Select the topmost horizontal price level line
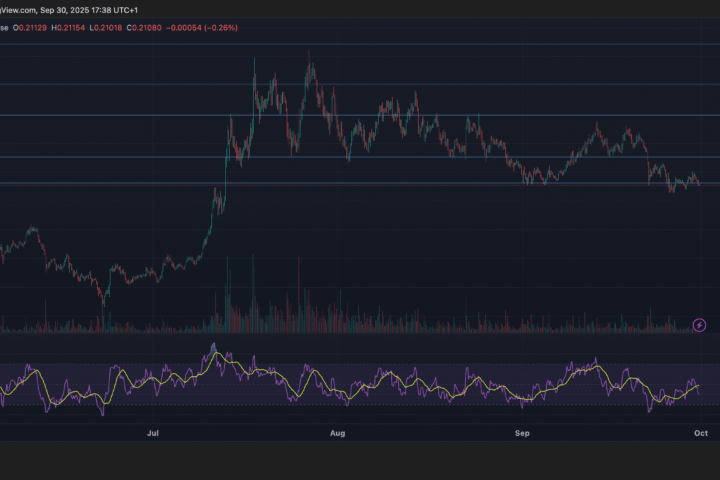720x480 pixels. (400, 44)
